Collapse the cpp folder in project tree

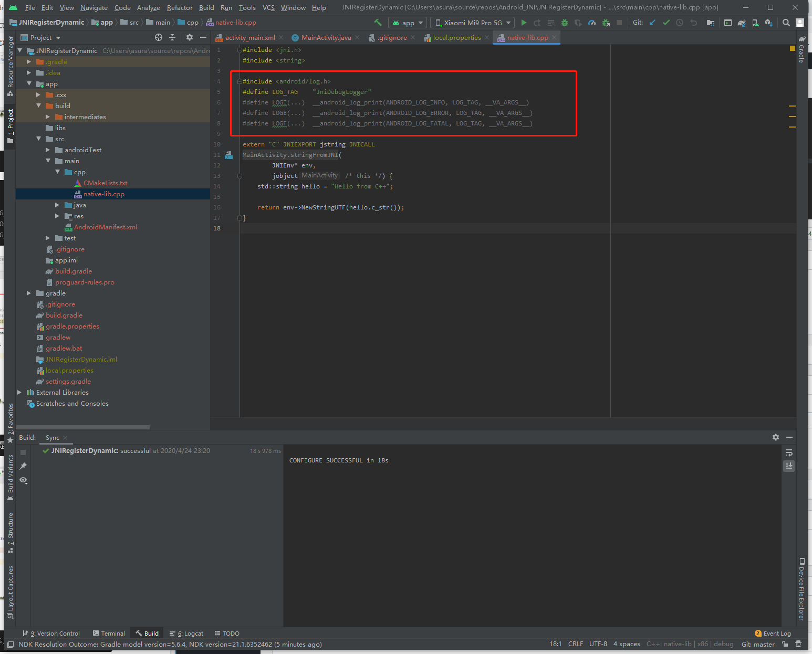click(x=57, y=172)
